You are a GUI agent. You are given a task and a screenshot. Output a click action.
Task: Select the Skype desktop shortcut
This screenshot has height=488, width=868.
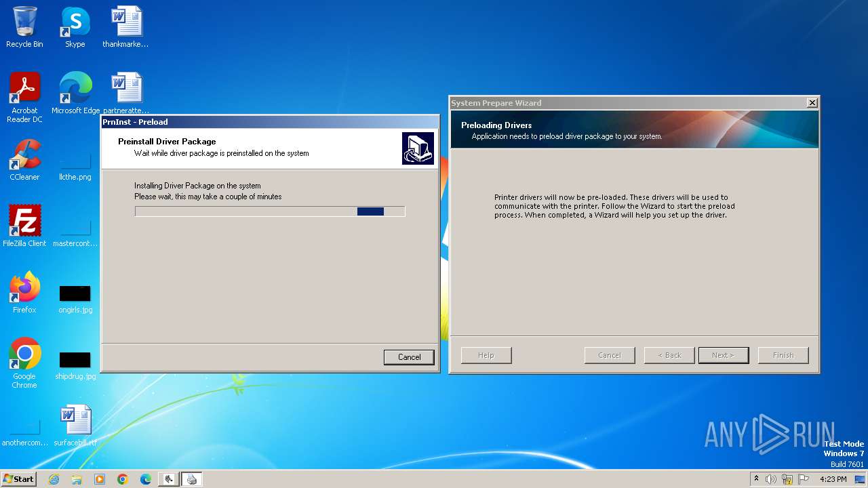coord(75,28)
